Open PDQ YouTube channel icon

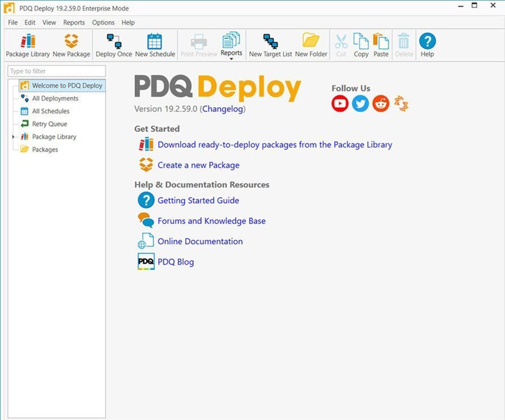(340, 103)
